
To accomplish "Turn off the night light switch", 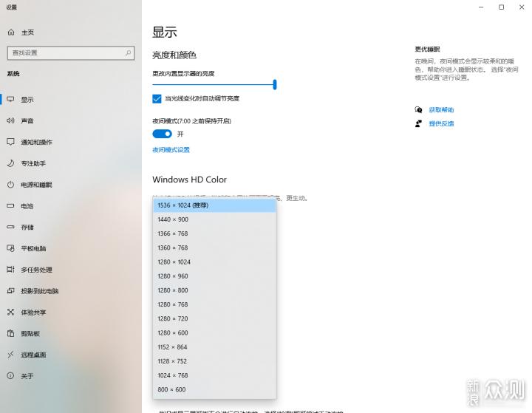I will [162, 134].
